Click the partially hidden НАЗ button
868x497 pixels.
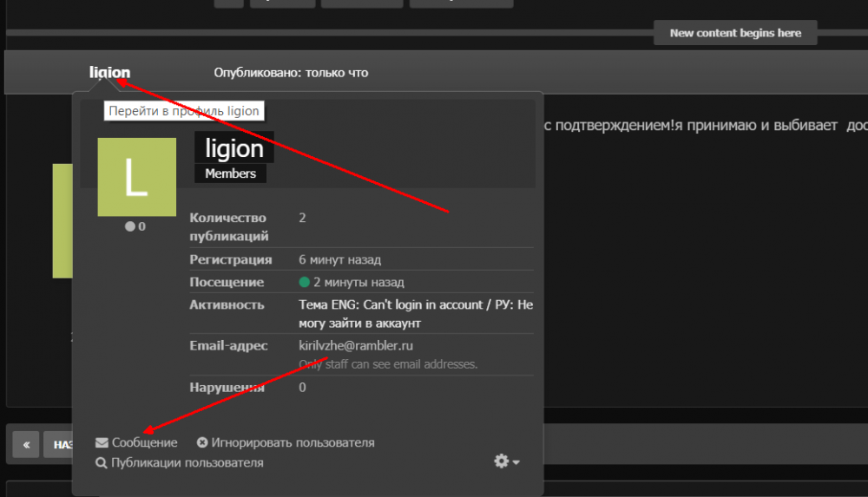[x=61, y=445]
